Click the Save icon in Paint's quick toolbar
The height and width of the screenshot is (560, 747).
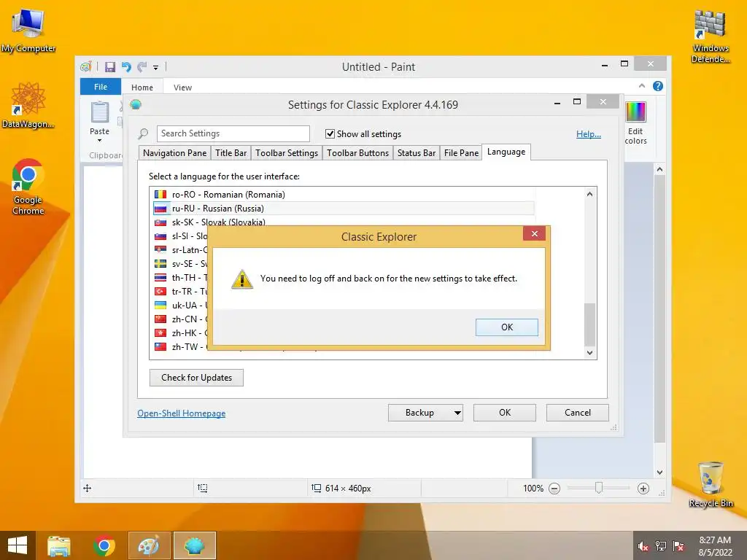point(110,66)
